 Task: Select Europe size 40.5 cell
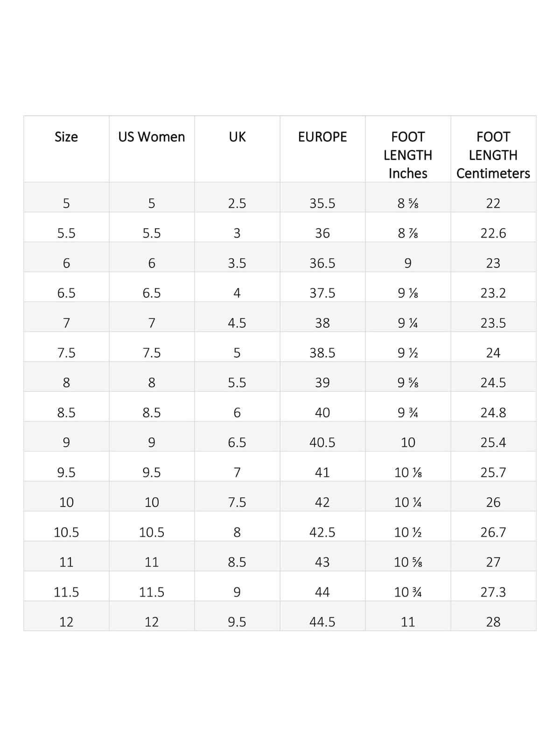(x=322, y=442)
